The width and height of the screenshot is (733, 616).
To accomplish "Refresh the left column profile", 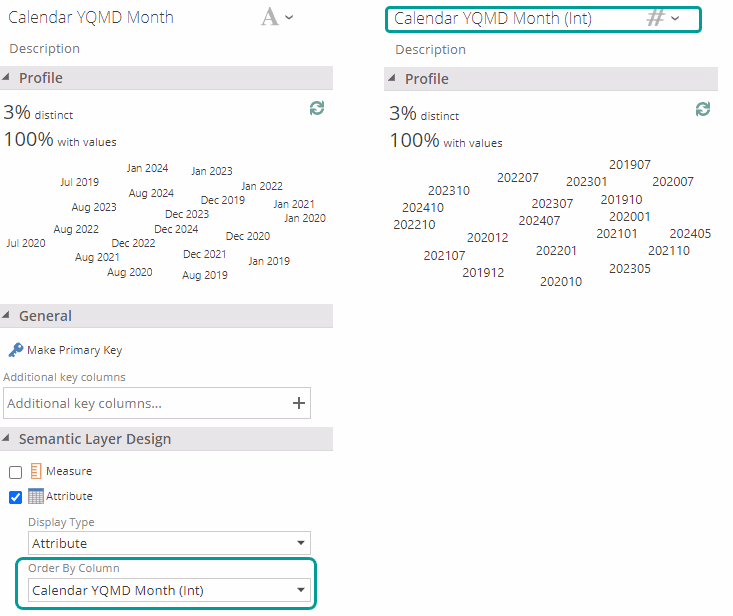I will (317, 108).
